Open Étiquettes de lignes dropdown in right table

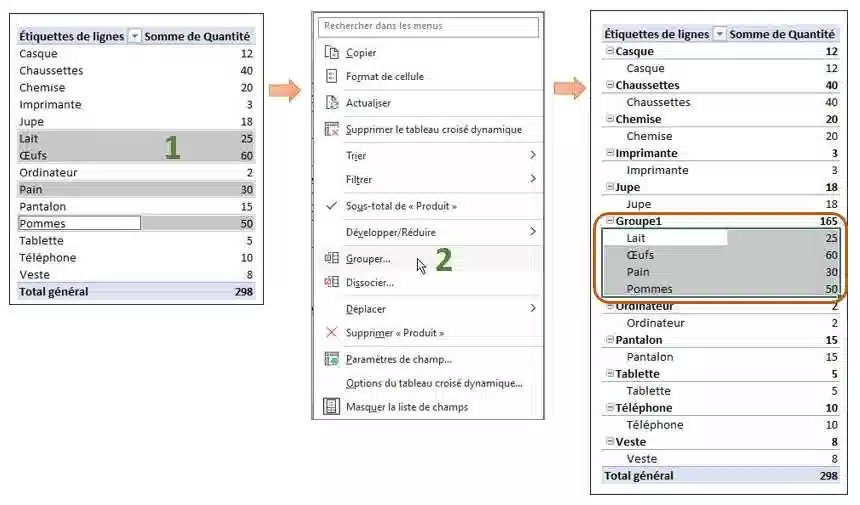point(719,34)
